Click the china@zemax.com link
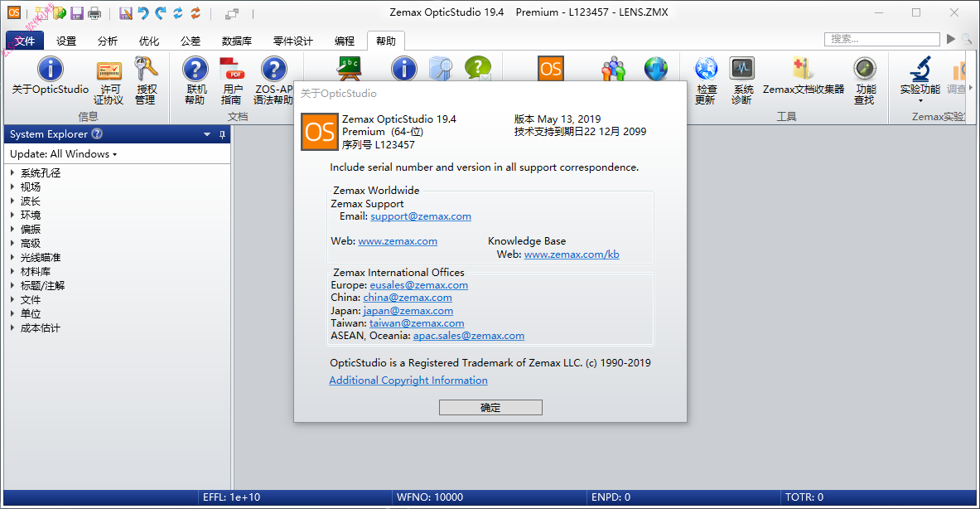 [408, 298]
